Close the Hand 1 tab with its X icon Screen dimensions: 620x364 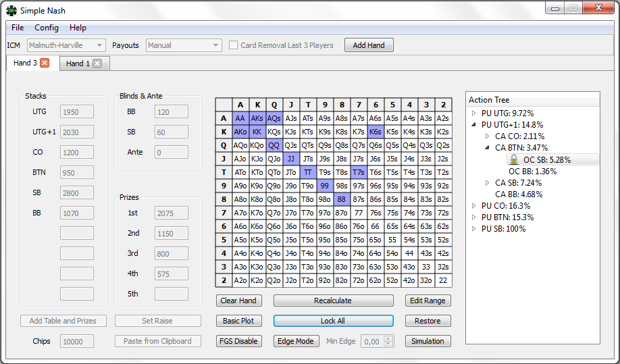click(x=97, y=63)
